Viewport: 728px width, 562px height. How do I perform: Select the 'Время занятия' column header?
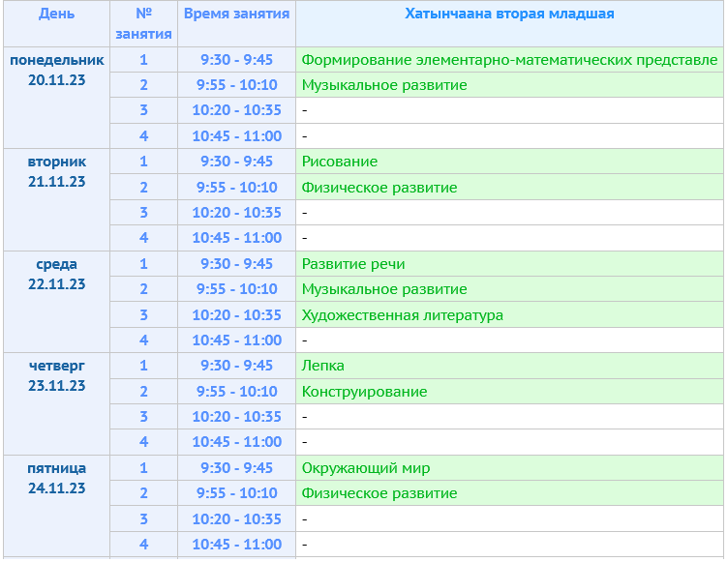click(x=236, y=15)
